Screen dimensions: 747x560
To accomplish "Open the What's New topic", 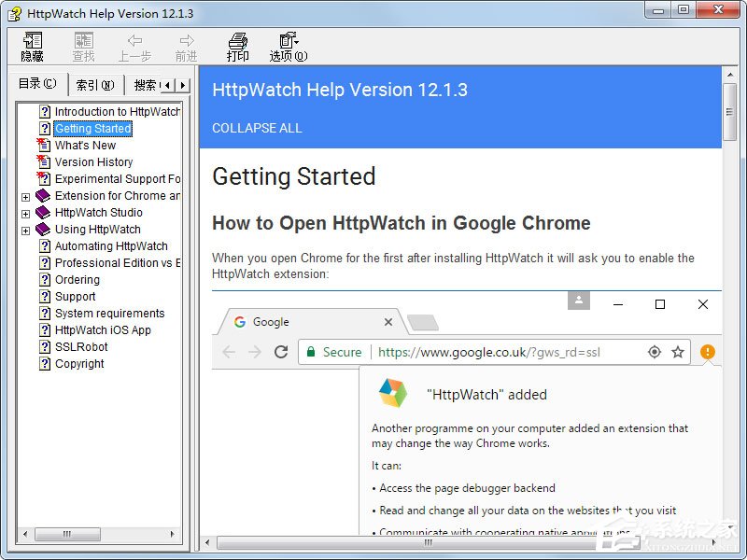I will pyautogui.click(x=85, y=146).
